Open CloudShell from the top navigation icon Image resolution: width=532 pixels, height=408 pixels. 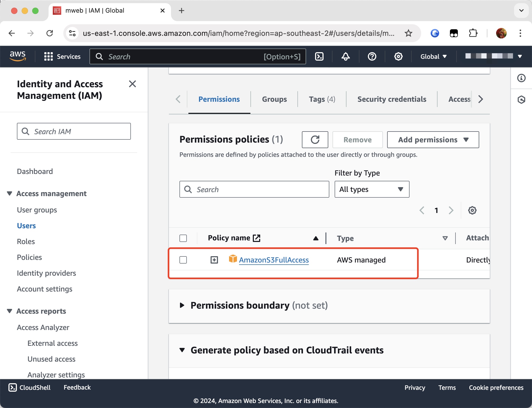[319, 56]
